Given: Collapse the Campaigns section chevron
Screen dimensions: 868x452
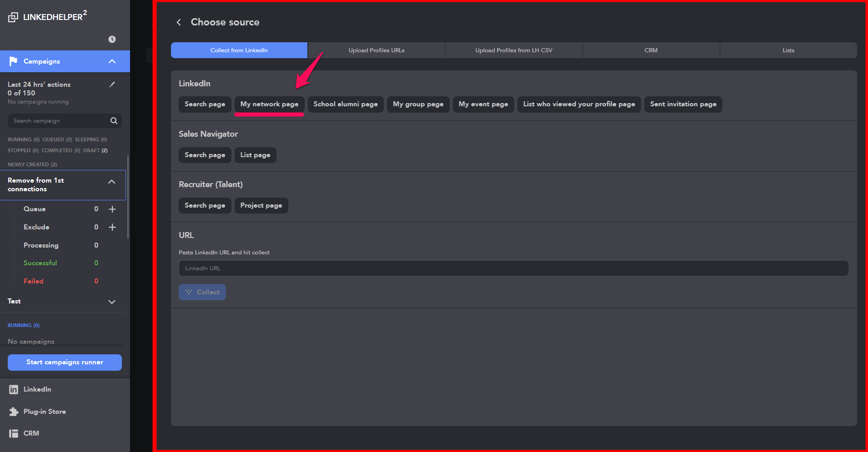Looking at the screenshot, I should click(112, 61).
